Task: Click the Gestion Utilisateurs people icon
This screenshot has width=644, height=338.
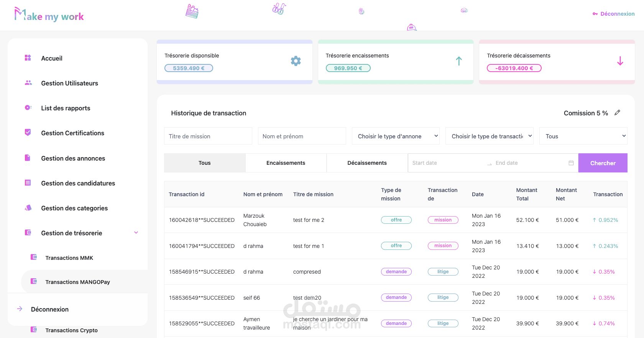Action: 28,83
